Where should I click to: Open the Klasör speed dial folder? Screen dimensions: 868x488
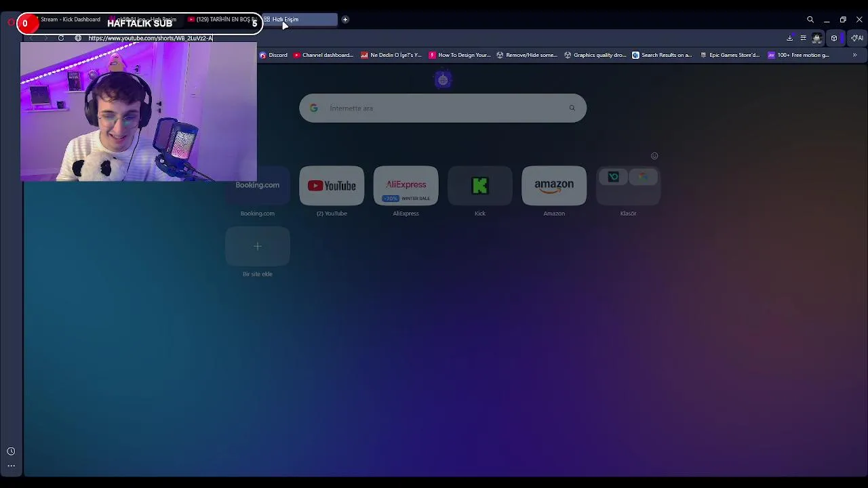[628, 185]
